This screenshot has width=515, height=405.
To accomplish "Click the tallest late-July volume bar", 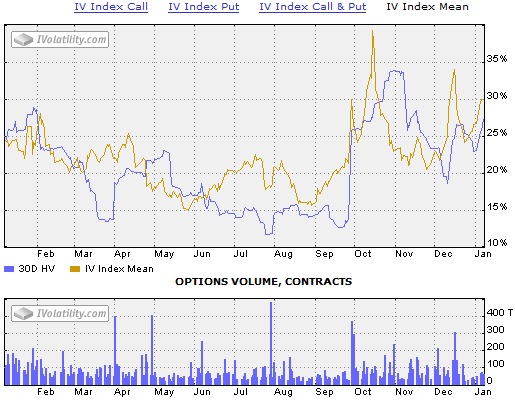I will click(271, 343).
